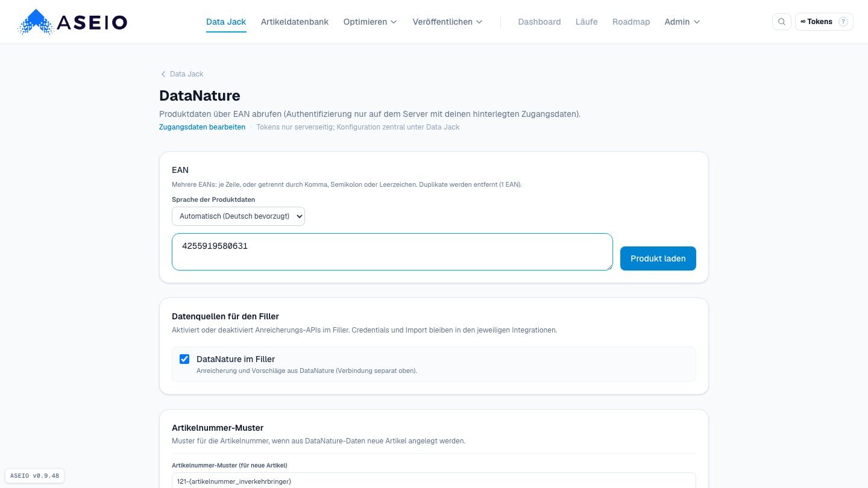Open the Läufe page
Screen dimensions: 868x488
(587, 22)
